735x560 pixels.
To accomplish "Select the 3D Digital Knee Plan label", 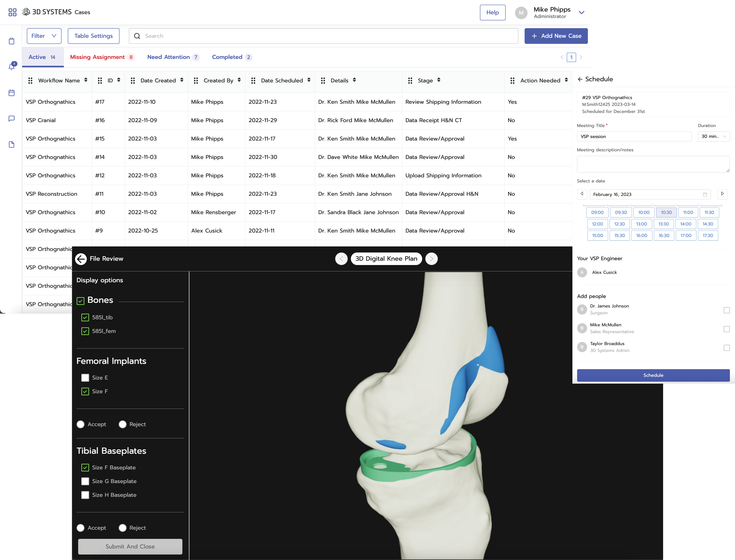I will [x=386, y=259].
